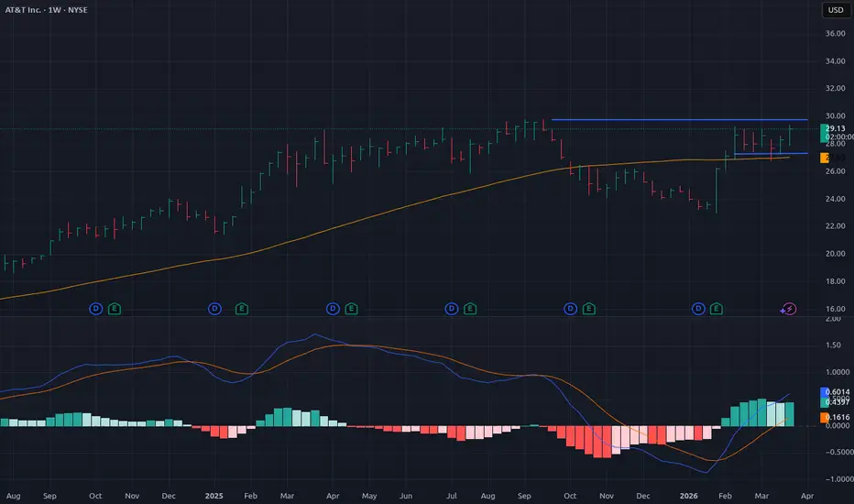Click the dividend marker at October 2024
Viewport: 854px width, 504px height.
click(96, 309)
